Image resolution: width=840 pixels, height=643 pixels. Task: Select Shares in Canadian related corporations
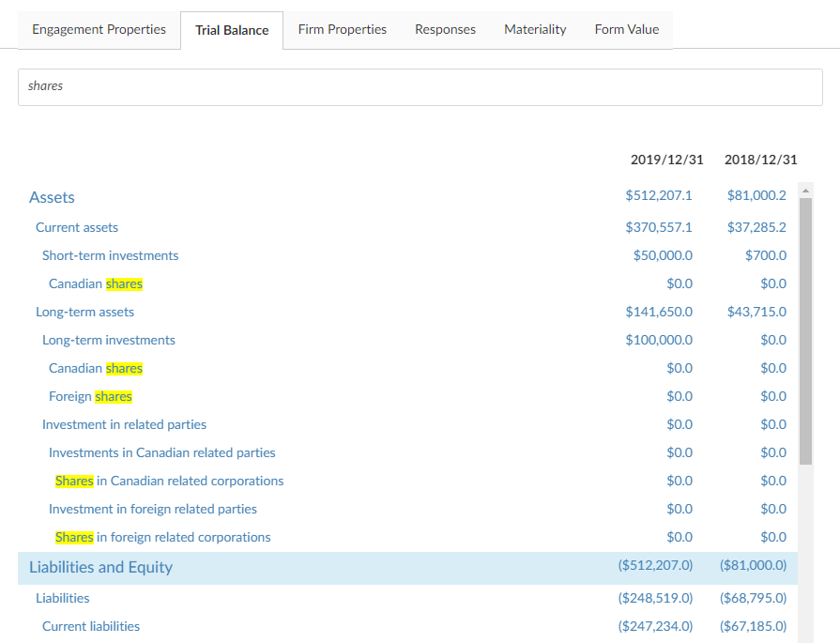[x=169, y=481]
